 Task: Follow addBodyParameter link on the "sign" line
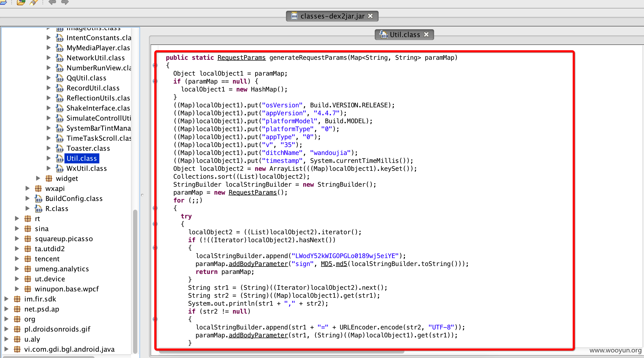point(258,264)
